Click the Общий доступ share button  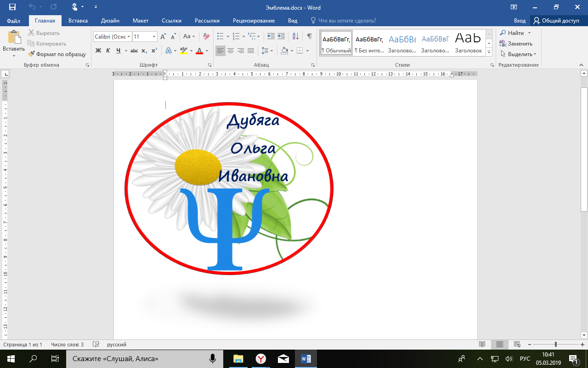(x=556, y=21)
